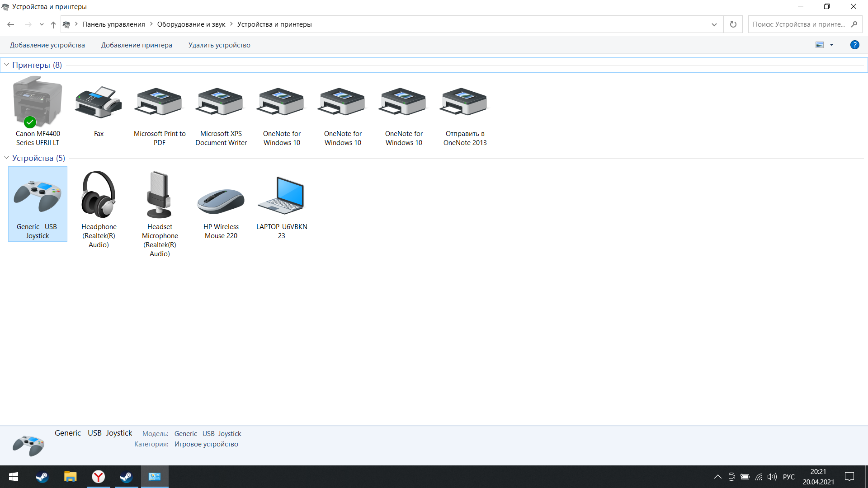Open File Explorer from taskbar
This screenshot has height=488, width=868.
70,477
